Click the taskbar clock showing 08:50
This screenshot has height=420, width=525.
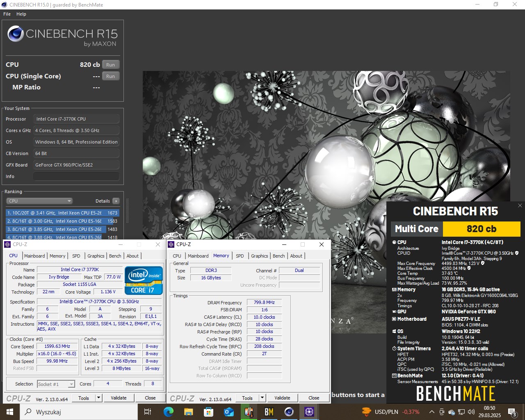pos(489,412)
